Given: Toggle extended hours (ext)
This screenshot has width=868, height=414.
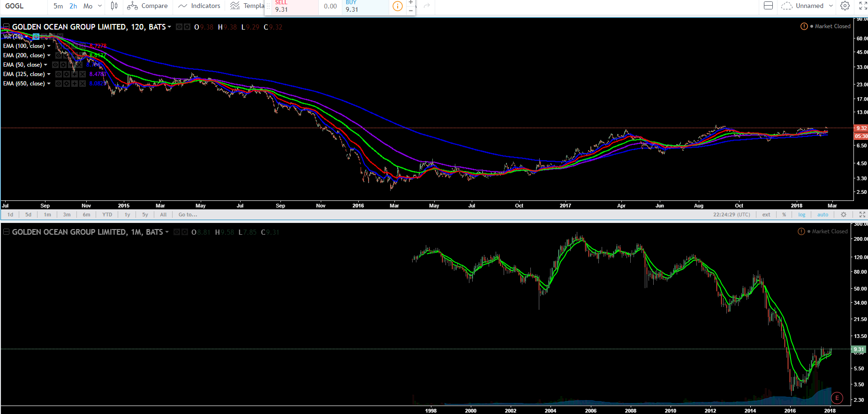Looking at the screenshot, I should point(766,215).
